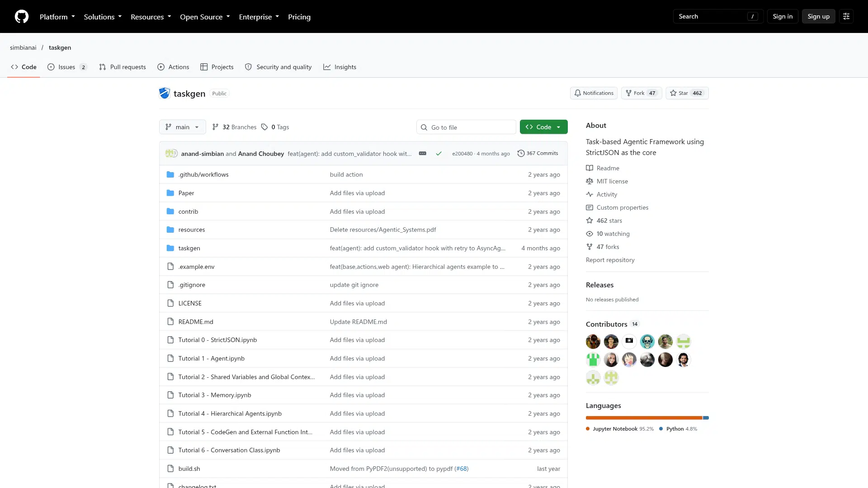This screenshot has width=868, height=488.
Task: Click the green check status icon
Action: coord(439,154)
